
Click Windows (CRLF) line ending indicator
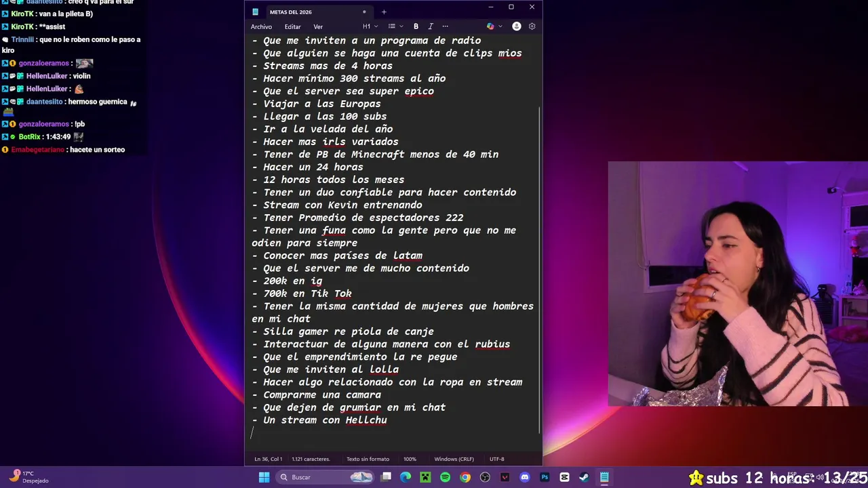pos(454,459)
